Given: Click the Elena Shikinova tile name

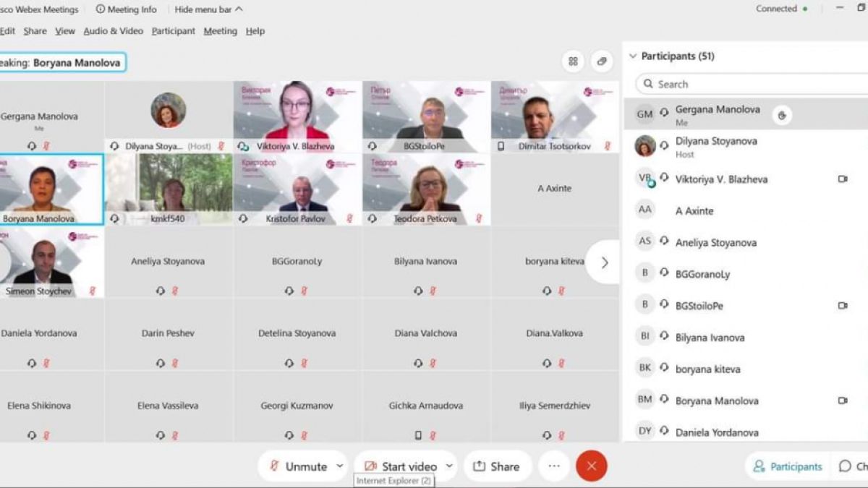Looking at the screenshot, I should tap(39, 406).
